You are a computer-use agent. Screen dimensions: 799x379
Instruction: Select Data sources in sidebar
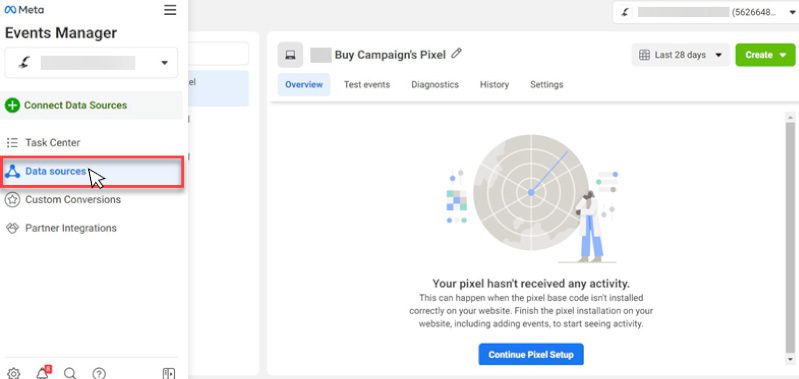[x=92, y=172]
